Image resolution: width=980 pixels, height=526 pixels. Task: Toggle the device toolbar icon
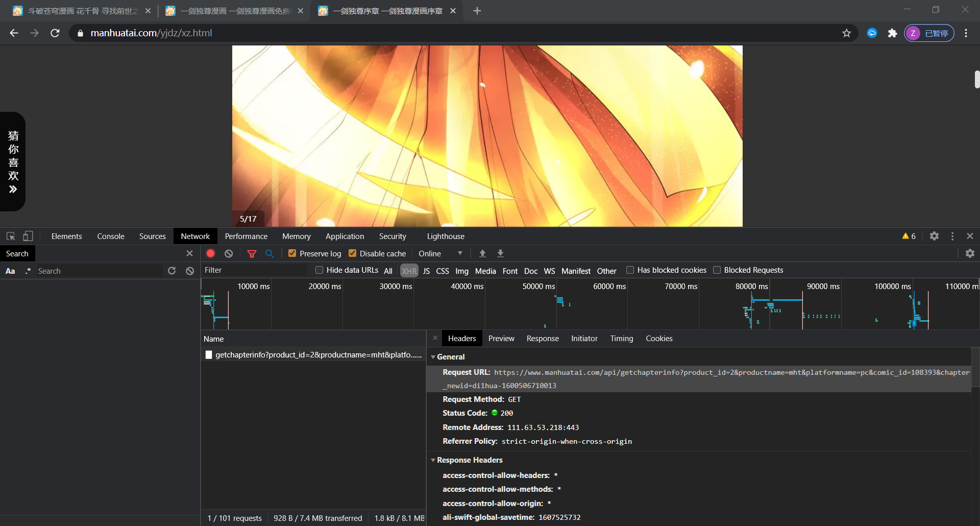(28, 236)
